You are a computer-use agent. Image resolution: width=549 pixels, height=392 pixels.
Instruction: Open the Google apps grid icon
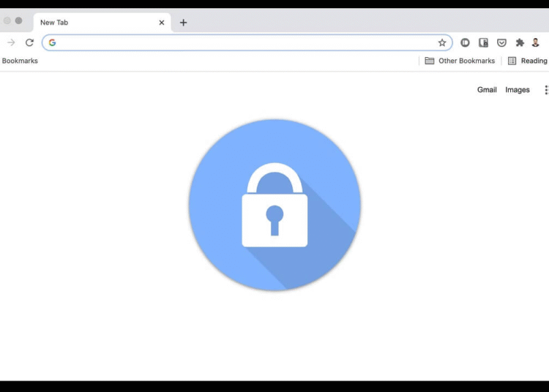[x=546, y=90]
